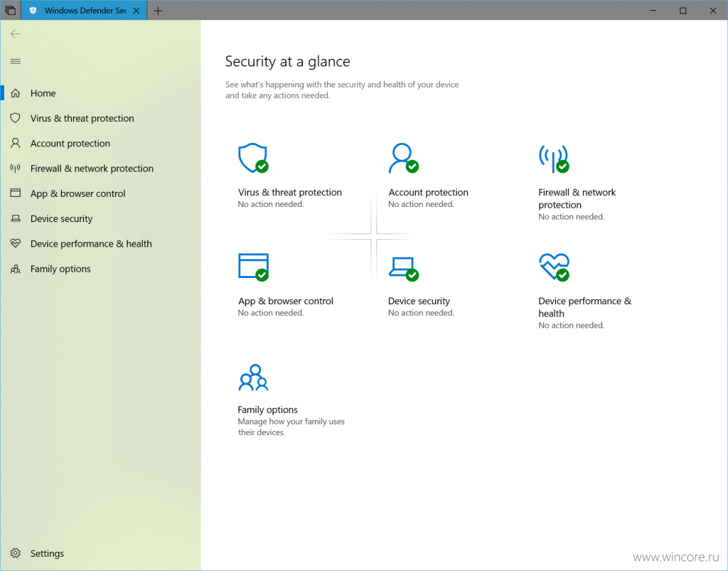
Task: Click the Firewall & network protection tile title
Action: coord(577,198)
